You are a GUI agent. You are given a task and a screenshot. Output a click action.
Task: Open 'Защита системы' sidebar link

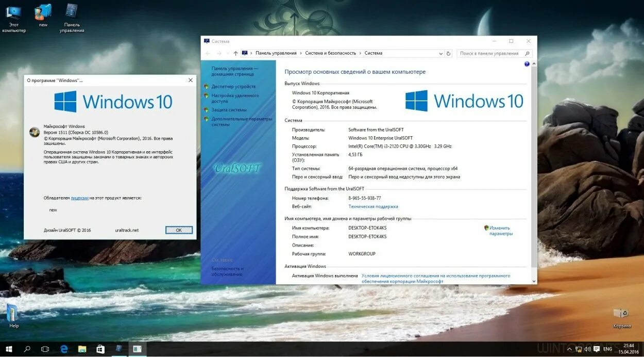coord(229,110)
